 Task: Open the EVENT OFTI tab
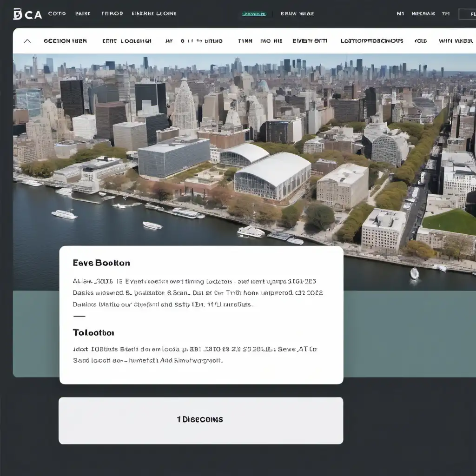[310, 41]
